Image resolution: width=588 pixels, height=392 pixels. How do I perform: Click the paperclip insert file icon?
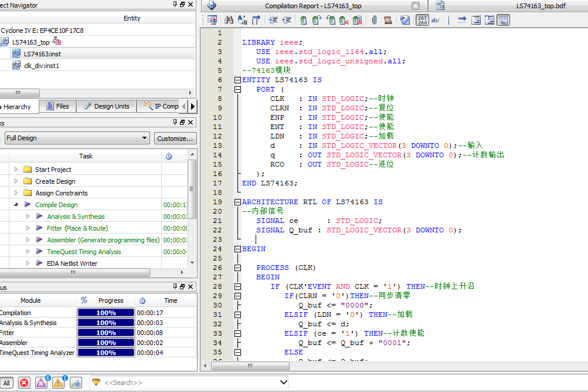374,21
